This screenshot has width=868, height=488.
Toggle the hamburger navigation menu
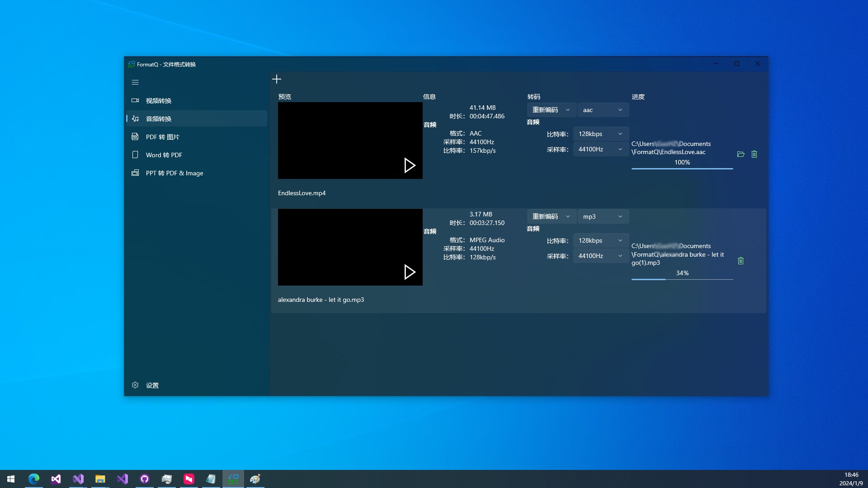135,82
